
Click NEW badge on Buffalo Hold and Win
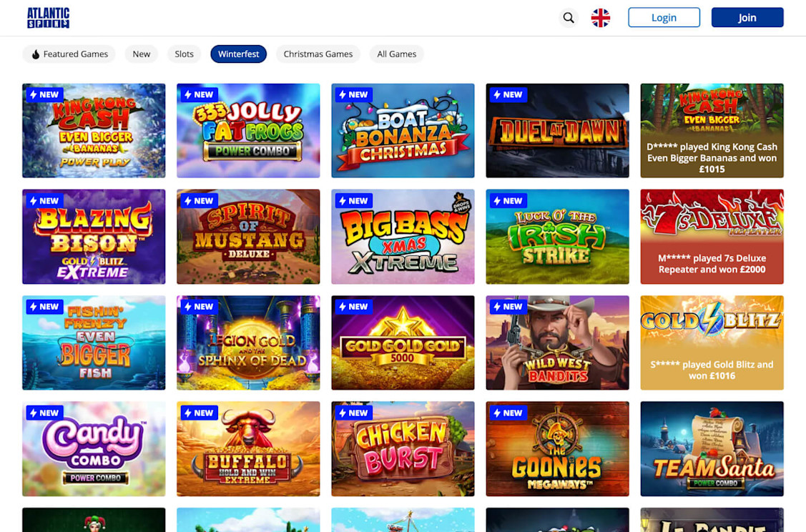coord(200,413)
